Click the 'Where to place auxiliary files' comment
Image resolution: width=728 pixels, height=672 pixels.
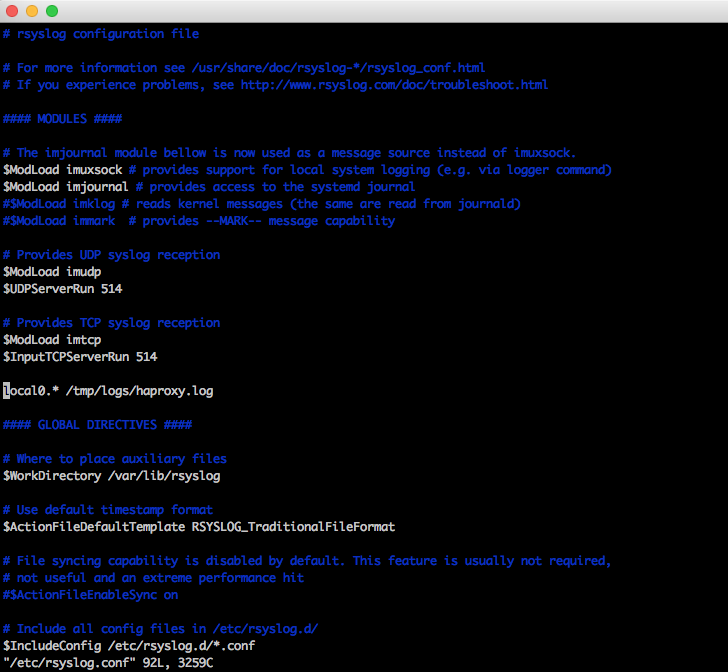pos(115,459)
